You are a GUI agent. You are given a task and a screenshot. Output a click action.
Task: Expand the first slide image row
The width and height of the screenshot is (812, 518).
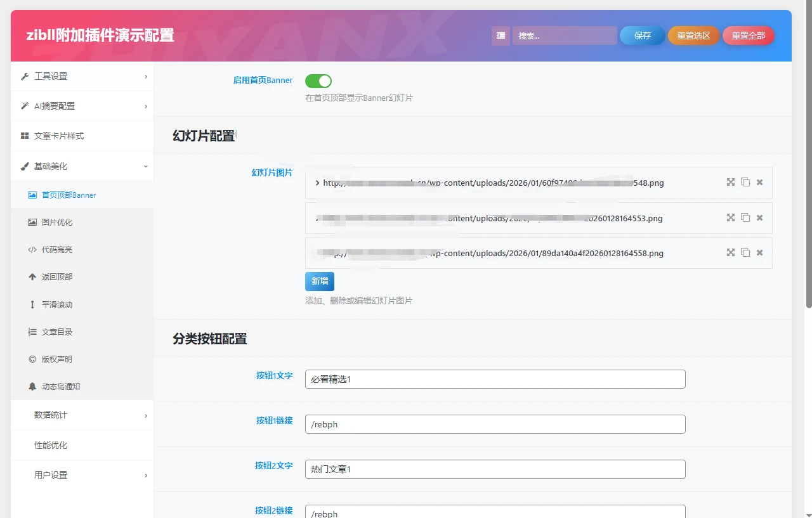pos(317,183)
